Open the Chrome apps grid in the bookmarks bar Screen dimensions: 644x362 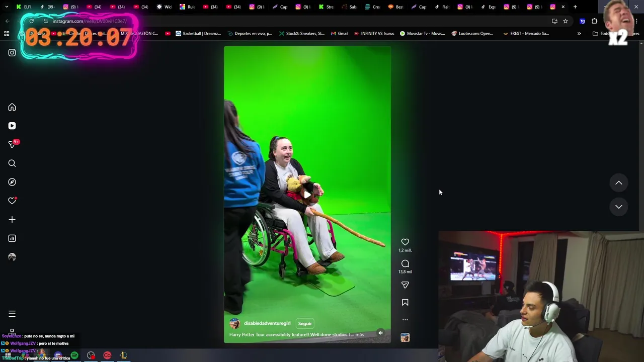[x=7, y=33]
